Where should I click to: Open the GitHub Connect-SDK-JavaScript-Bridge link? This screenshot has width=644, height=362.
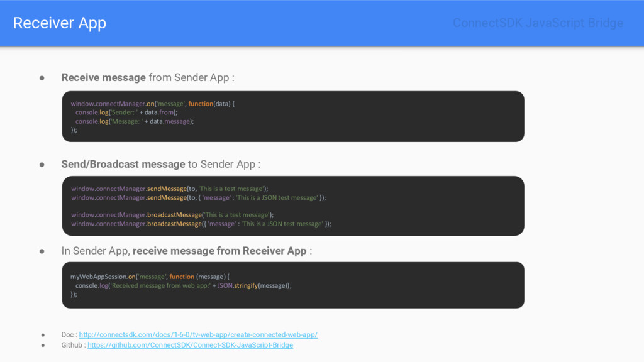pos(190,345)
